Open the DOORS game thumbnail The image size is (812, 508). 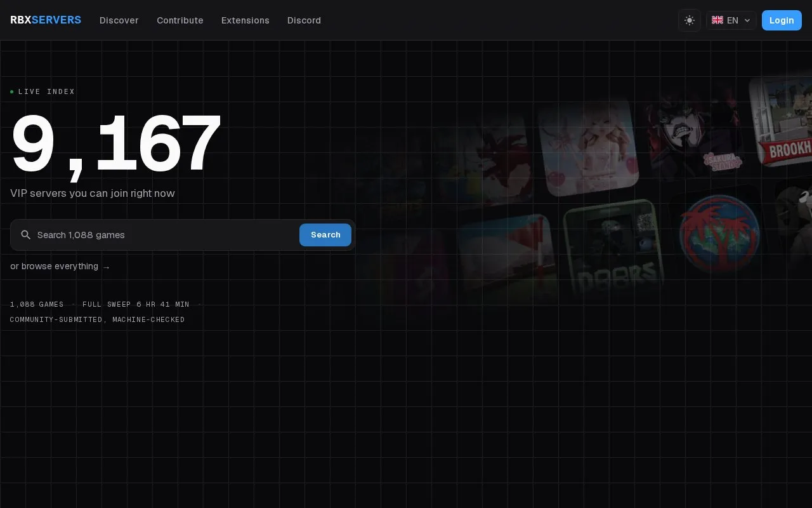(x=613, y=250)
